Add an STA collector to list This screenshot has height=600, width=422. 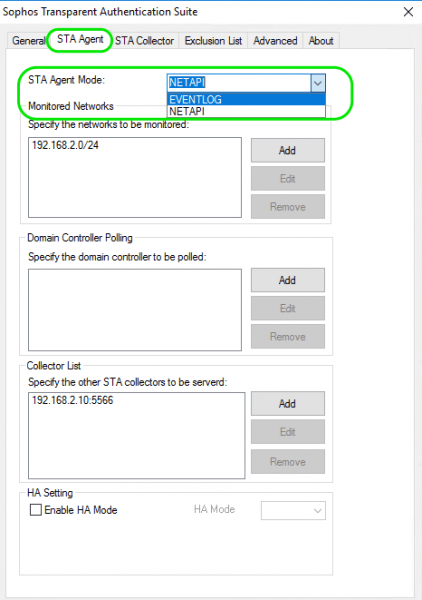tap(288, 403)
